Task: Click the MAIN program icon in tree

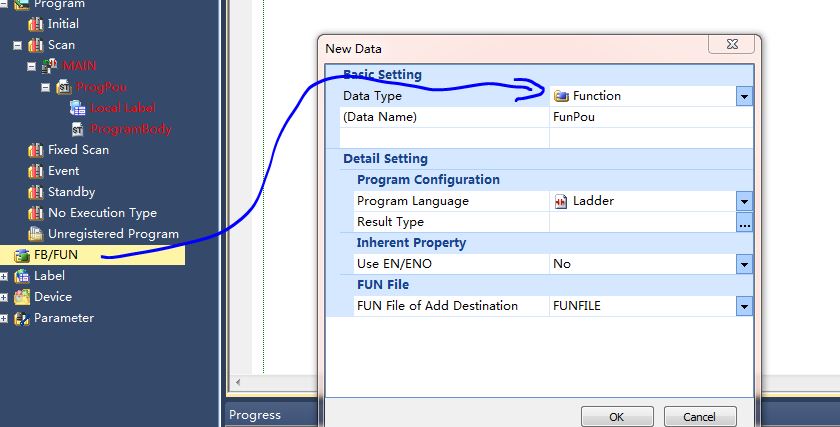Action: click(50, 66)
